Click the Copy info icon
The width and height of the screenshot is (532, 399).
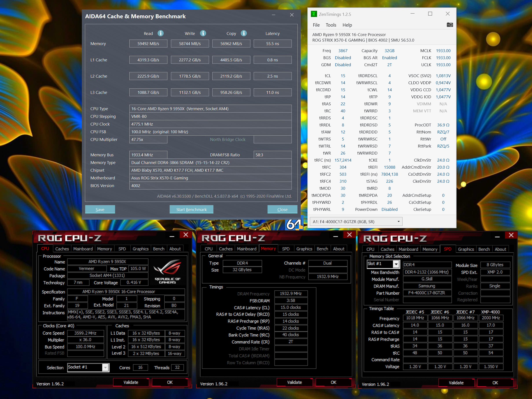244,33
